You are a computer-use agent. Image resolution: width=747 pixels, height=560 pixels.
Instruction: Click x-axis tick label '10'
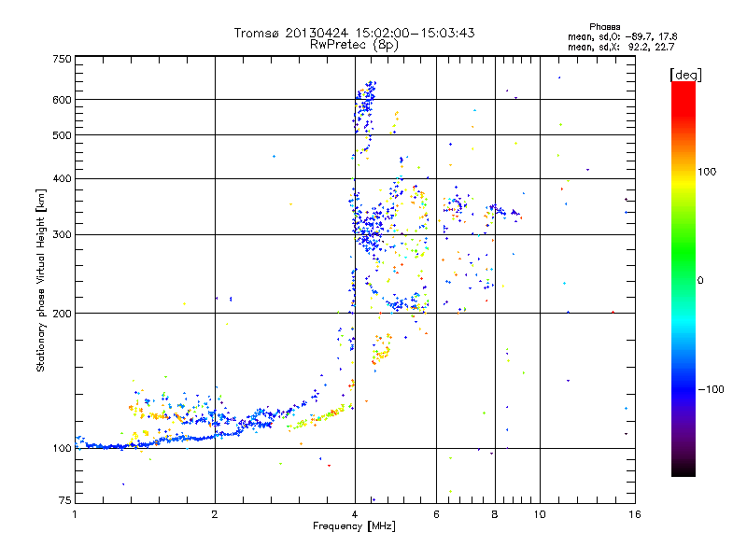point(540,514)
